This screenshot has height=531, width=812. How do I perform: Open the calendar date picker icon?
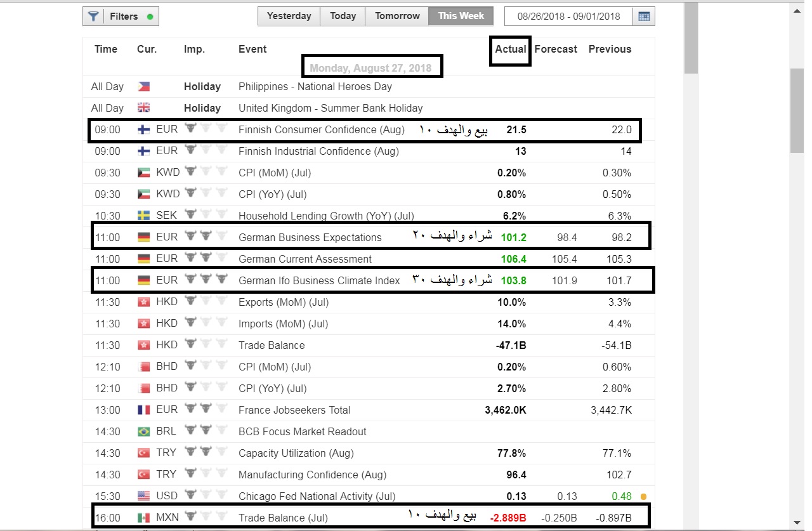tap(644, 16)
